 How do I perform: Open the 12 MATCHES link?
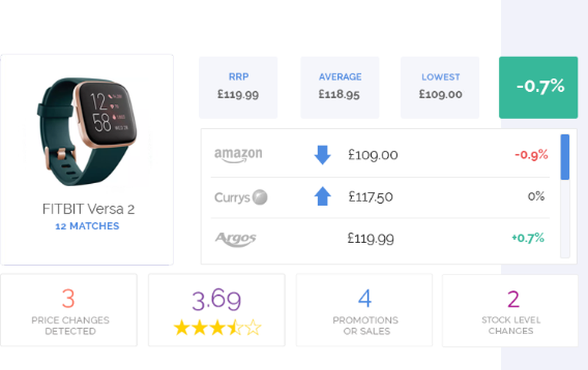coord(87,226)
